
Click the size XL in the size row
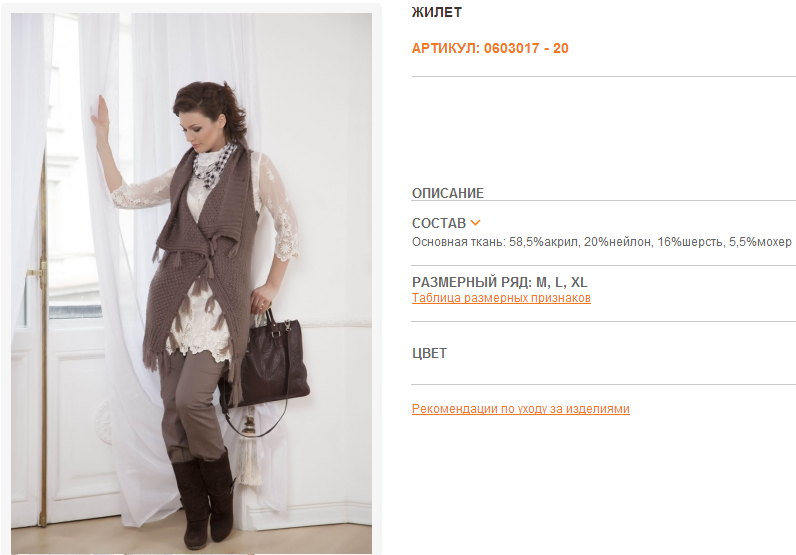tap(579, 282)
